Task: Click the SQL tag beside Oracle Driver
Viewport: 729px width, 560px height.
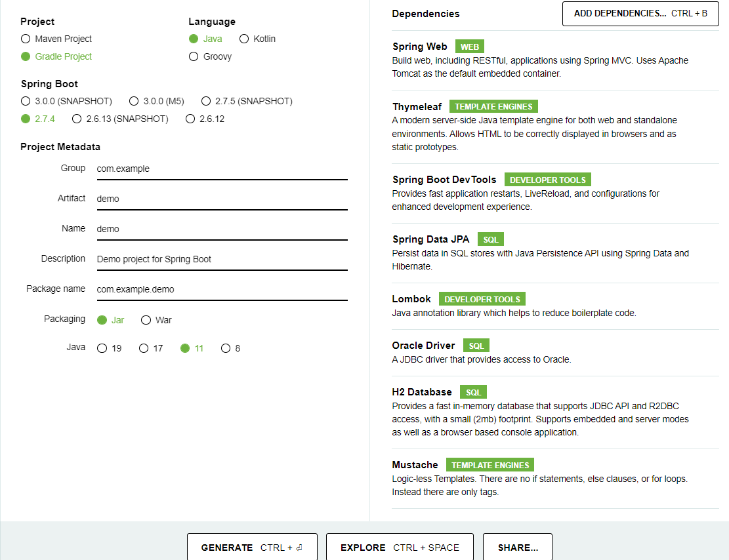Action: [x=476, y=346]
